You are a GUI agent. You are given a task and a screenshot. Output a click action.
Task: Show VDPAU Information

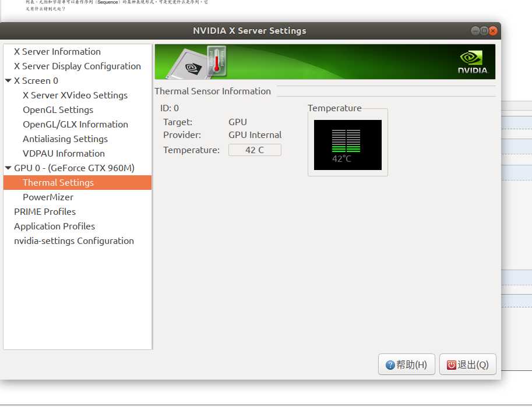click(x=64, y=154)
